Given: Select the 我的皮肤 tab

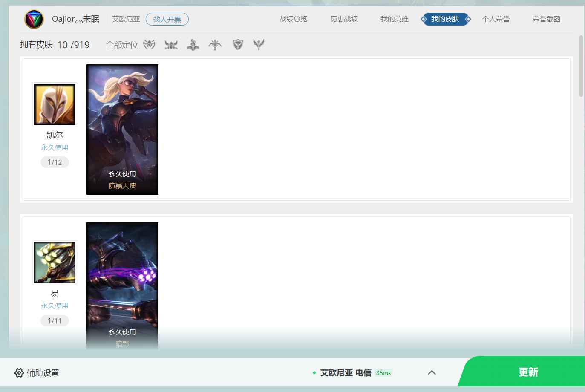Looking at the screenshot, I should point(446,19).
